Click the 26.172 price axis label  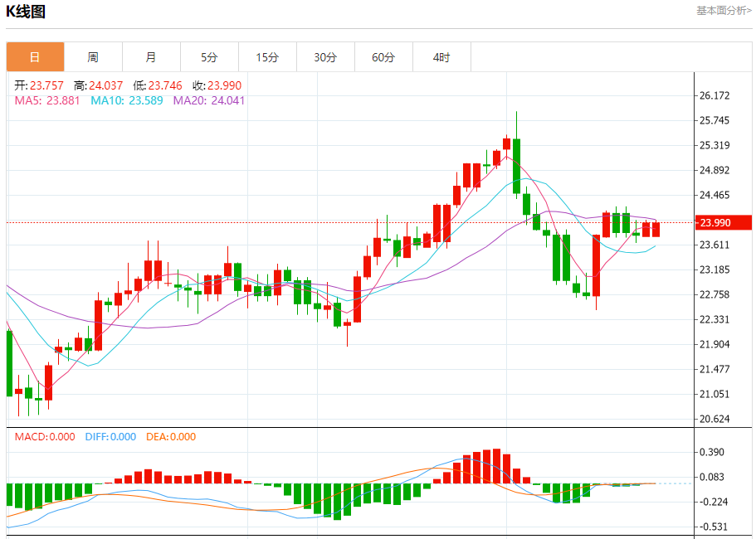(715, 95)
